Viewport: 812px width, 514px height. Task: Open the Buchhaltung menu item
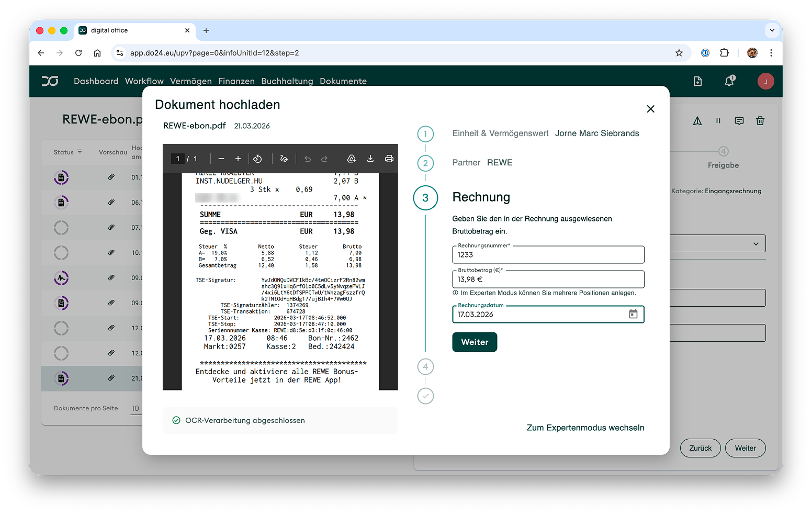click(287, 81)
